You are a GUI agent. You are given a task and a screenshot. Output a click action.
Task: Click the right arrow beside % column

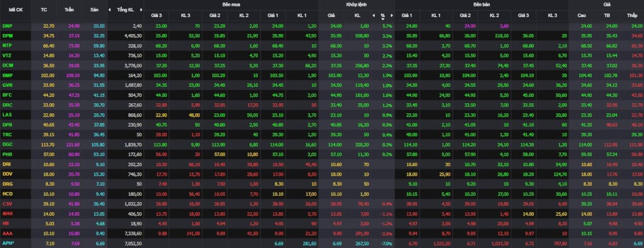point(392,15)
